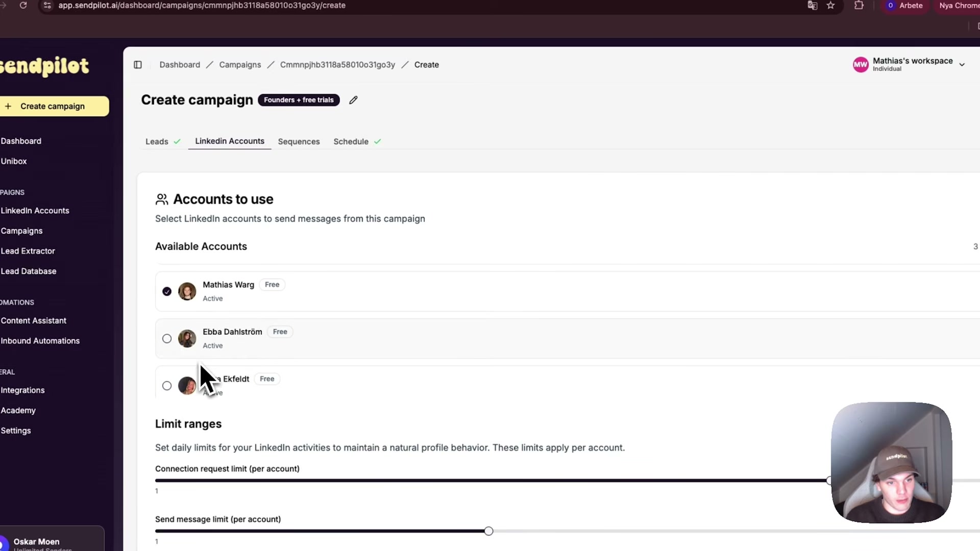The image size is (980, 551).
Task: Click the browser address bar URL
Action: click(x=202, y=5)
